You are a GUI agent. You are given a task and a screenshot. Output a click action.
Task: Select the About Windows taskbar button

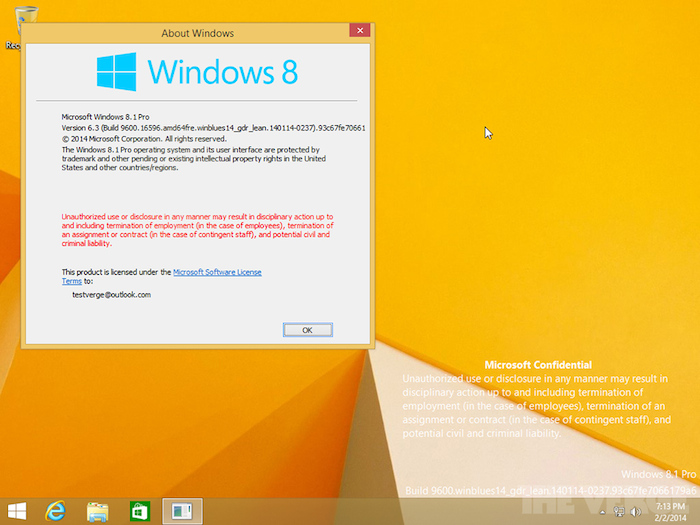pyautogui.click(x=182, y=511)
